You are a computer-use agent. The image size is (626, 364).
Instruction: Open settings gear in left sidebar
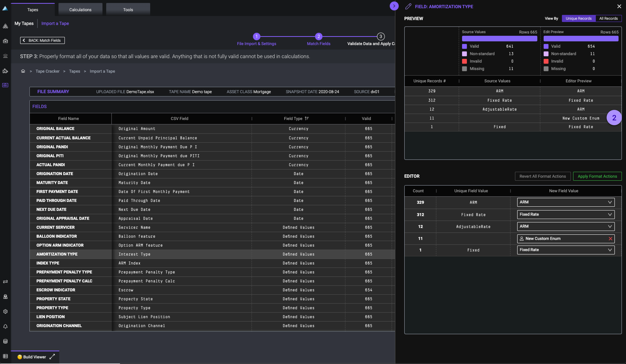pos(5,311)
